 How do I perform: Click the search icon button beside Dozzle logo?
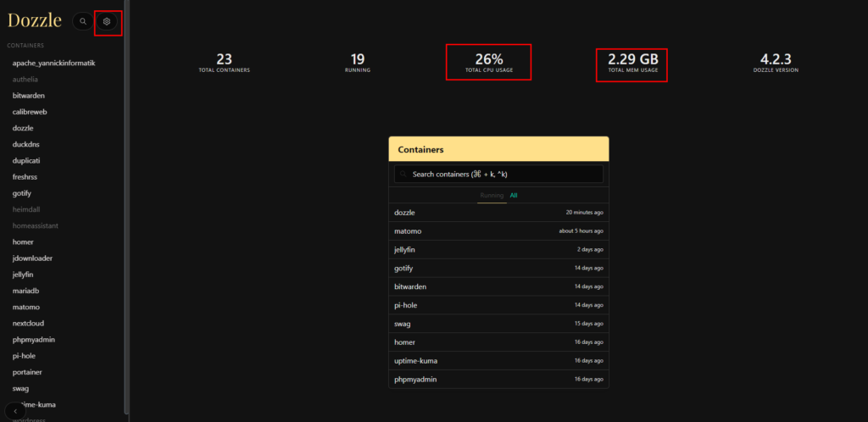[82, 21]
